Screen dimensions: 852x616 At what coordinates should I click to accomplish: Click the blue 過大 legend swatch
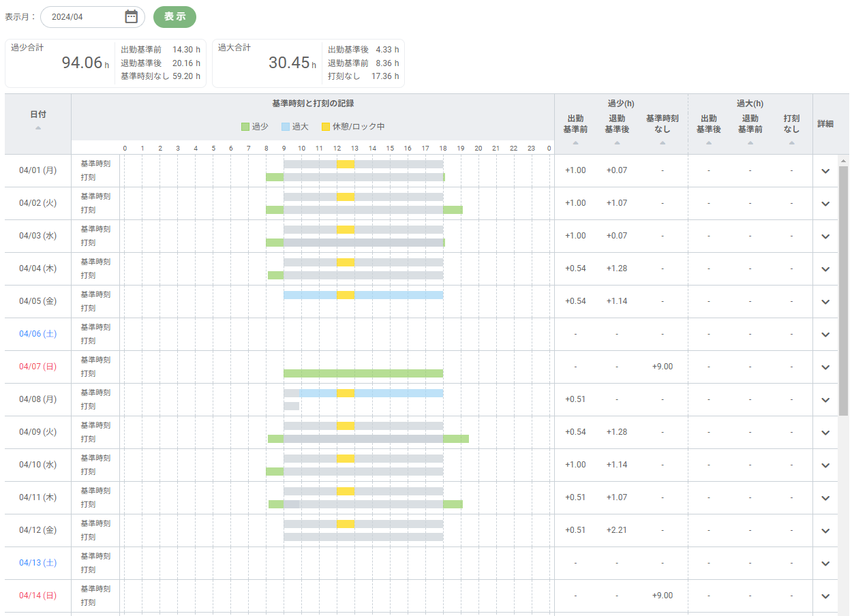pos(286,127)
